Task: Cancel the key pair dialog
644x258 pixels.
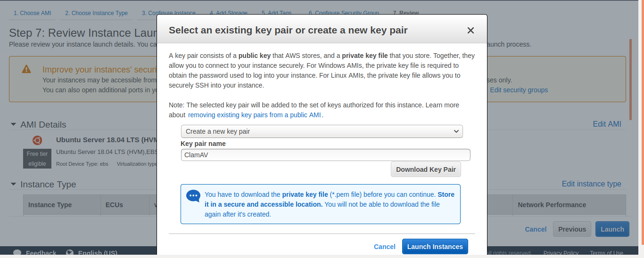Action: click(385, 247)
